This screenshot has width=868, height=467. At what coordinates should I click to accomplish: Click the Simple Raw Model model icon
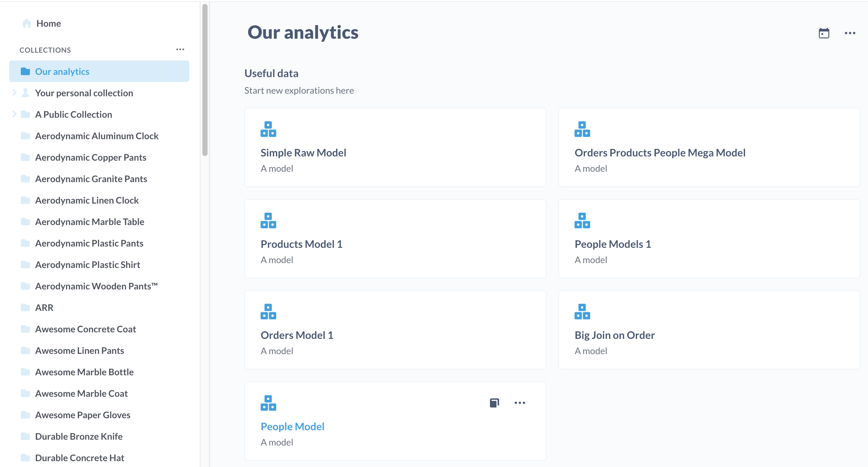coord(268,129)
